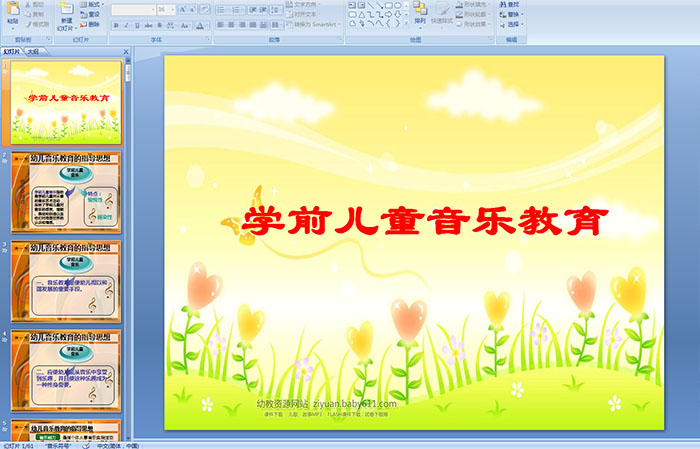Click the numbered list icon
This screenshot has height=449, width=700.
click(x=237, y=10)
